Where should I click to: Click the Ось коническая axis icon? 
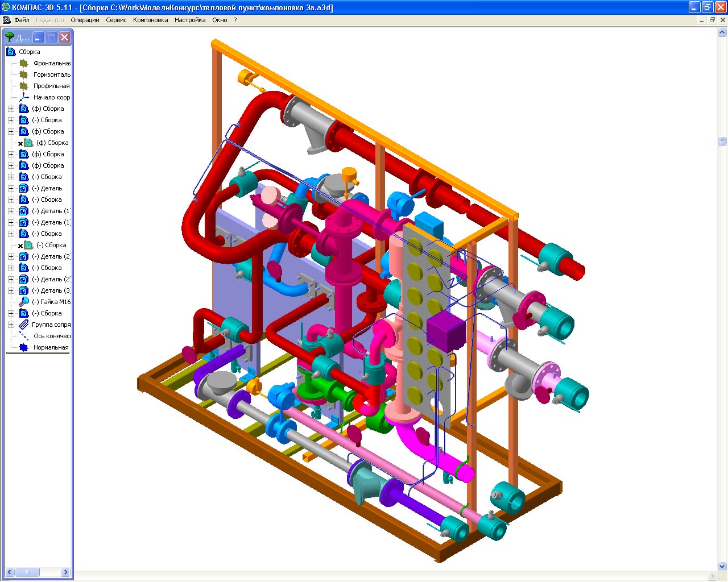(x=24, y=336)
